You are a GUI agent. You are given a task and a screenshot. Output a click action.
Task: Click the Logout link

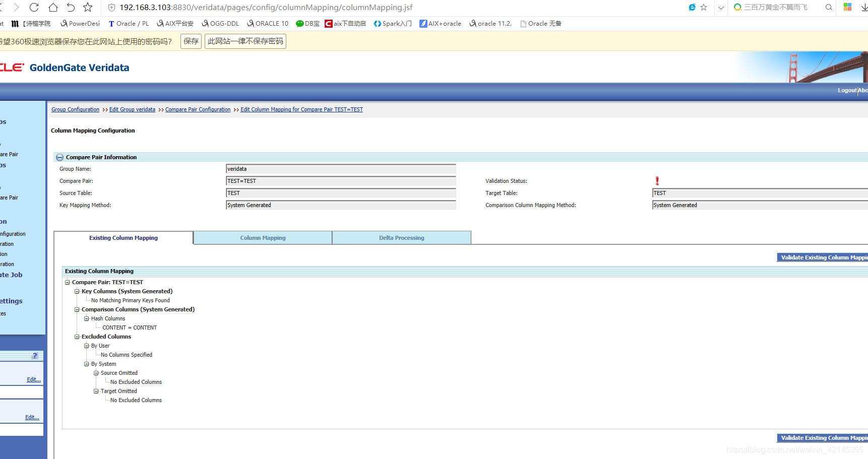pyautogui.click(x=847, y=90)
